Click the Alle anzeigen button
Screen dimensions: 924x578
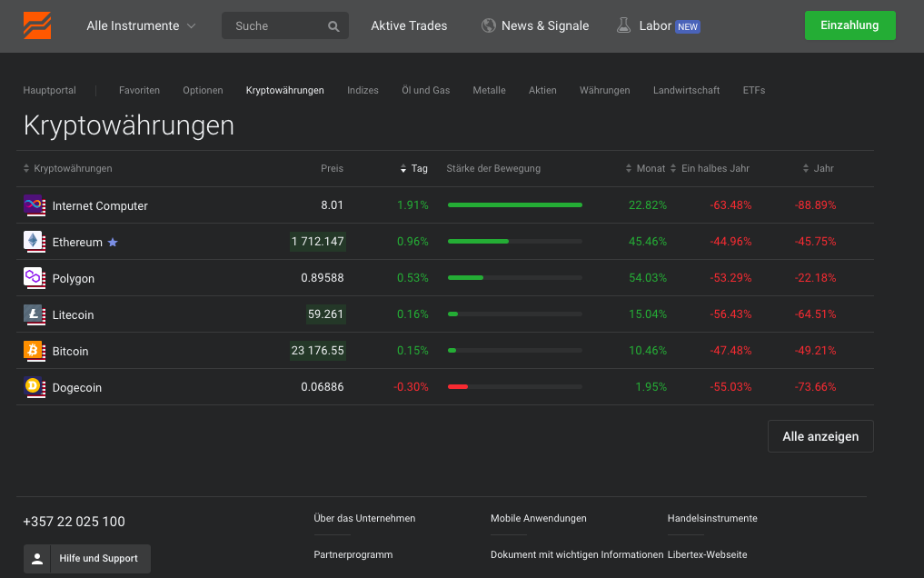coord(820,436)
